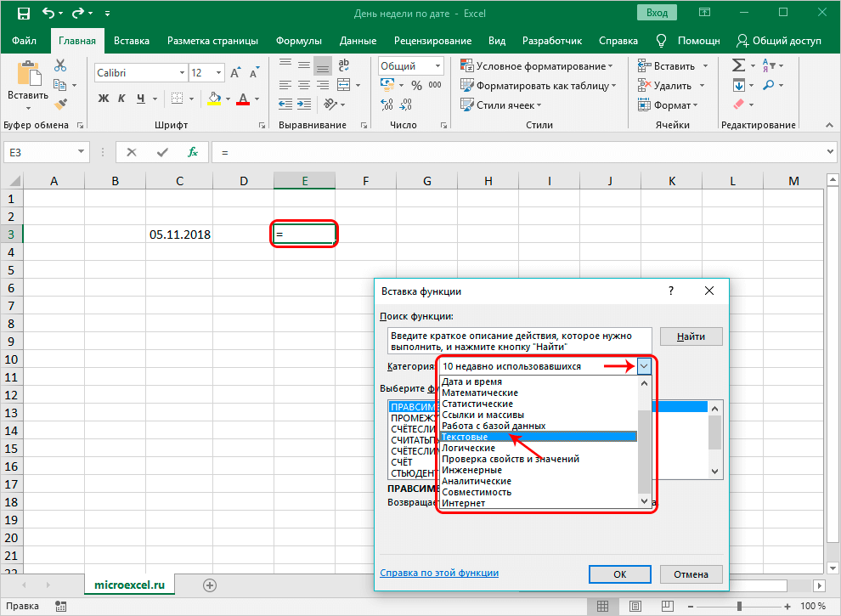Viewport: 841px width, 616px height.
Task: Click OK in Вставка функции dialog
Action: pos(620,574)
